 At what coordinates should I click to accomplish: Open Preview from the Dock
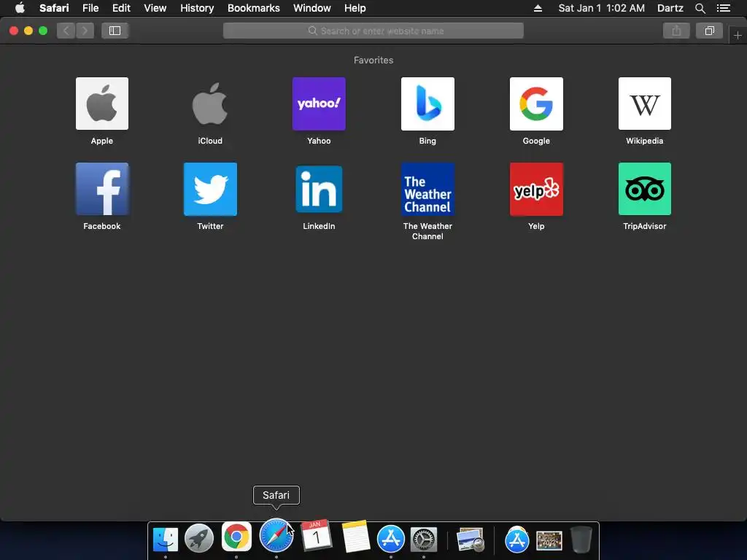coord(471,540)
